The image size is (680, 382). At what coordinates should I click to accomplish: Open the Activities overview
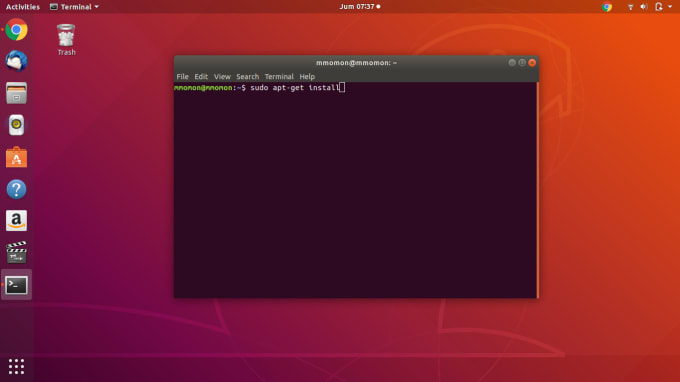coord(23,7)
